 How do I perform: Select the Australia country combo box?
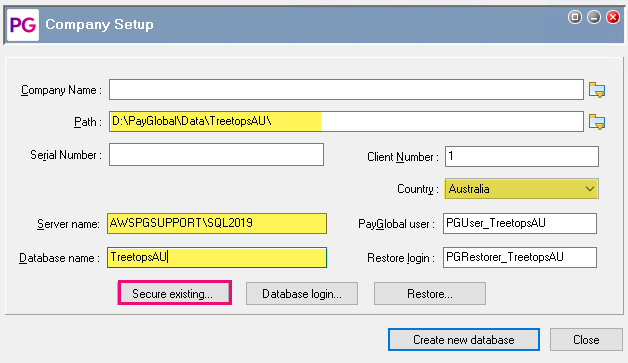point(521,189)
